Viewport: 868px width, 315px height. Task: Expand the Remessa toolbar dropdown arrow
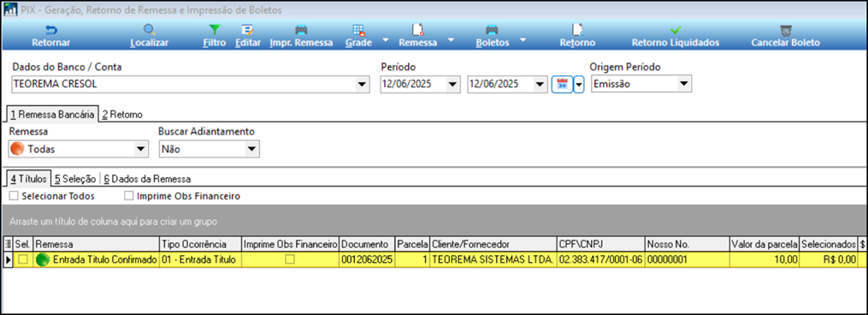452,40
